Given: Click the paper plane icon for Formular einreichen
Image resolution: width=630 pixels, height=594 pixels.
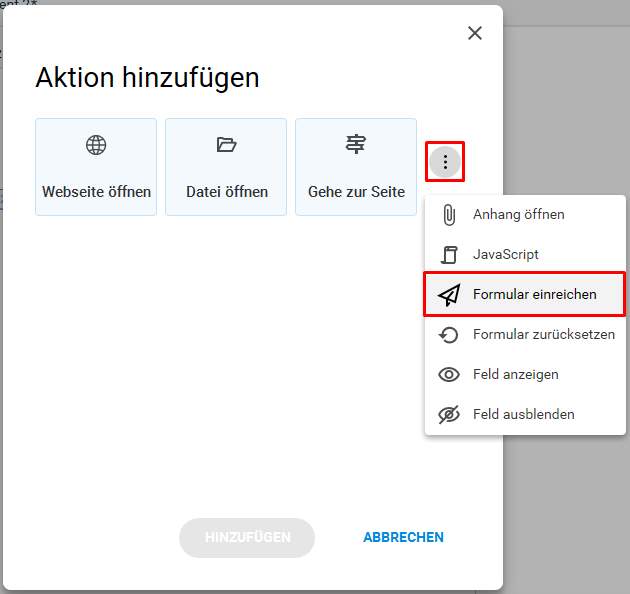Looking at the screenshot, I should [x=449, y=295].
